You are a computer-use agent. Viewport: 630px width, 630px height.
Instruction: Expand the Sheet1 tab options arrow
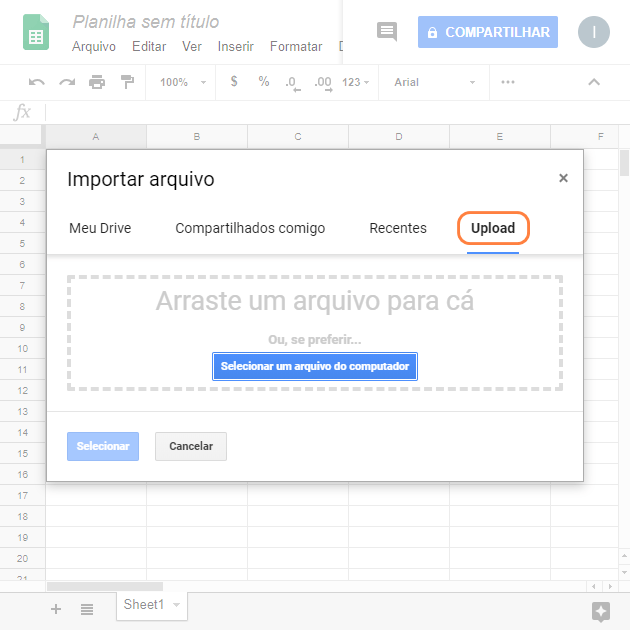click(x=176, y=605)
